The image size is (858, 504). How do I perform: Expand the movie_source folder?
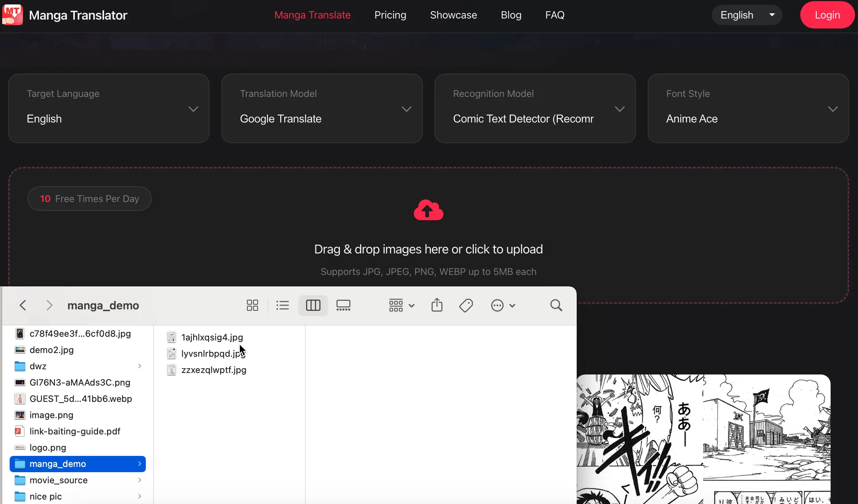pyautogui.click(x=140, y=480)
